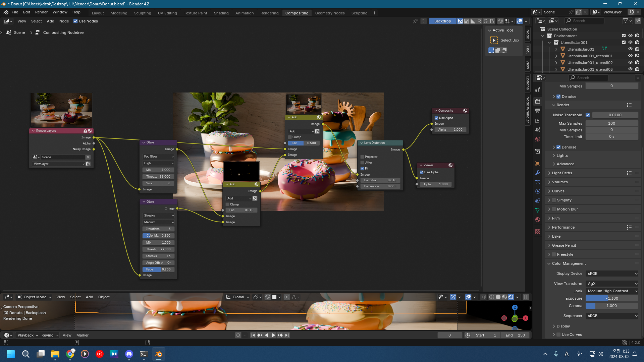Screen dimensions: 644x362
Task: Switch to the Layout workspace tab
Action: 98,13
